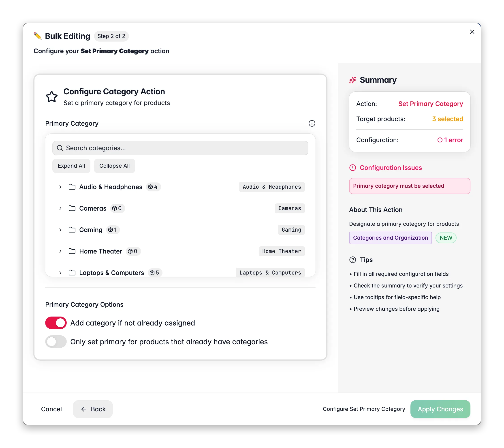Click the monospace Laptops & Computers path tag
This screenshot has height=448, width=504.
point(270,273)
